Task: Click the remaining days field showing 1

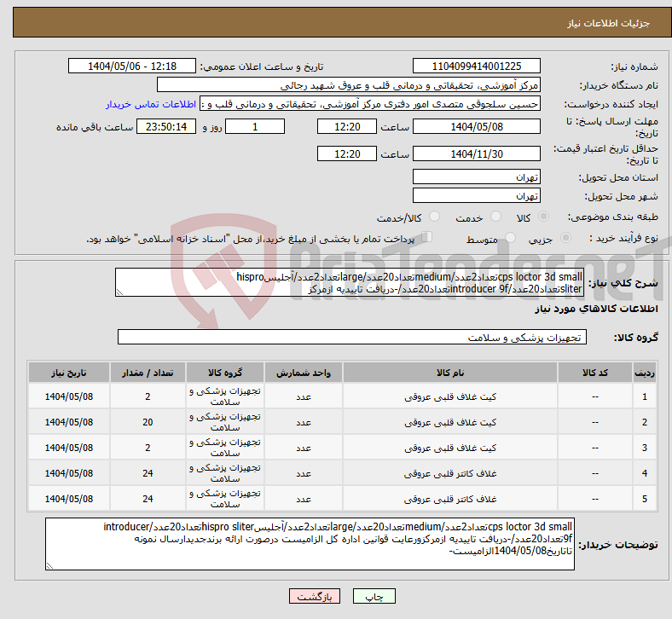Action: pos(255,126)
